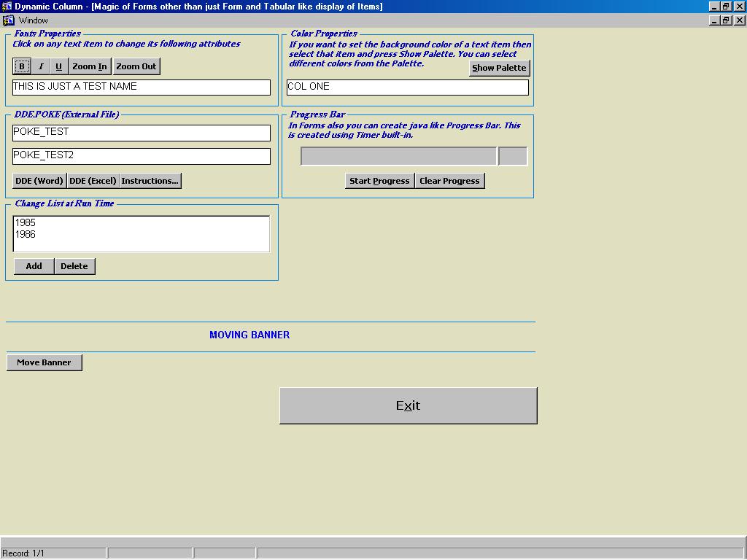Click the THIS IS JUST A TEST NAME field
The width and height of the screenshot is (747, 560).
pos(142,87)
